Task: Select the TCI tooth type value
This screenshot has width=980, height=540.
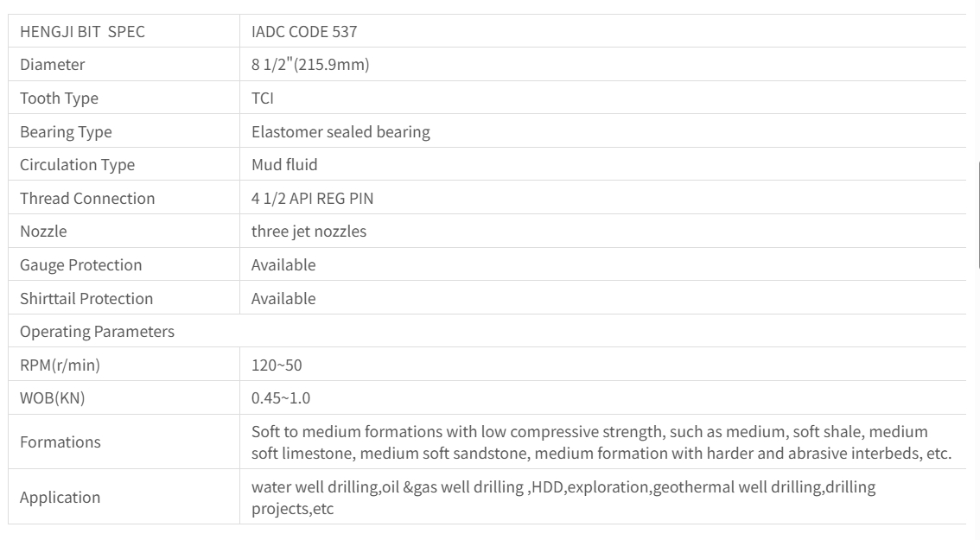Action: tap(263, 98)
